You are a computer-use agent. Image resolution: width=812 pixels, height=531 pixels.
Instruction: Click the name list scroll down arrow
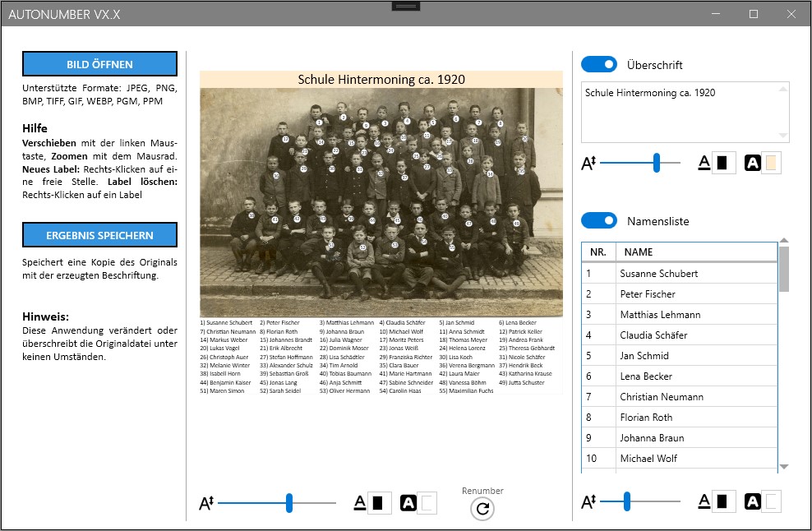point(784,467)
